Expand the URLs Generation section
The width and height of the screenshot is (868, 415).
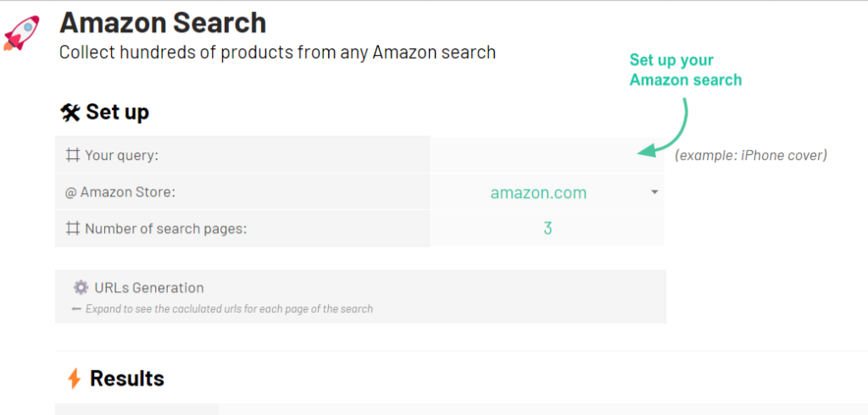point(360,296)
